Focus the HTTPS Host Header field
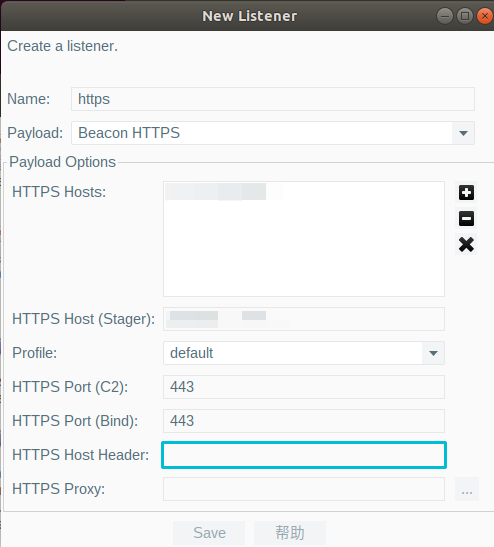Viewport: 494px width, 547px height. tap(304, 455)
